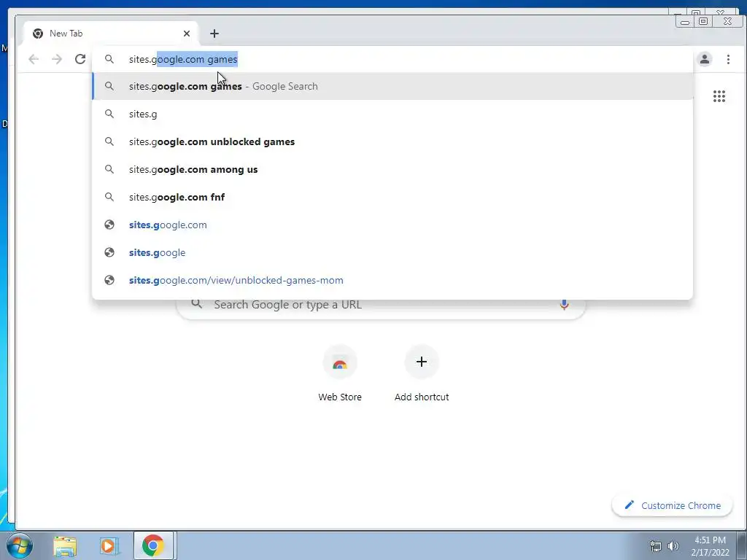Open Chrome's three-dot menu
The height and width of the screenshot is (560, 747).
point(728,59)
